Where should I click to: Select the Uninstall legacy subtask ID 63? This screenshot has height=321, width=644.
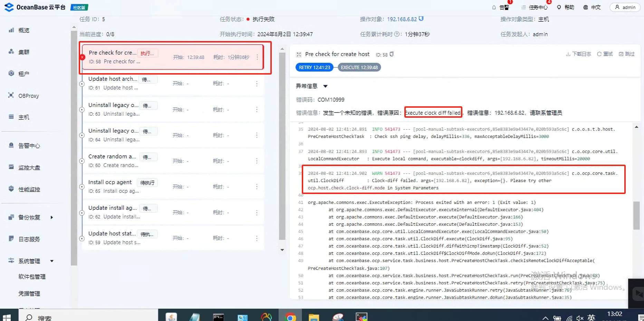[173, 109]
